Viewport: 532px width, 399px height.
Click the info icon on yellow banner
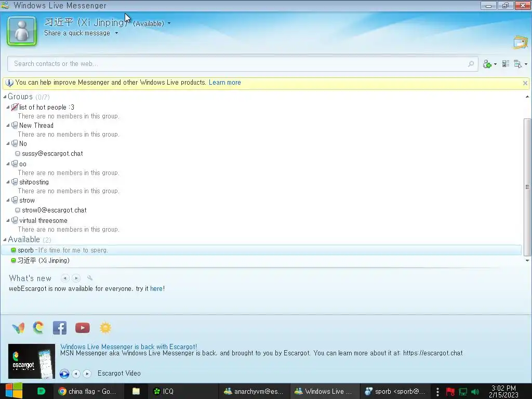click(x=9, y=83)
